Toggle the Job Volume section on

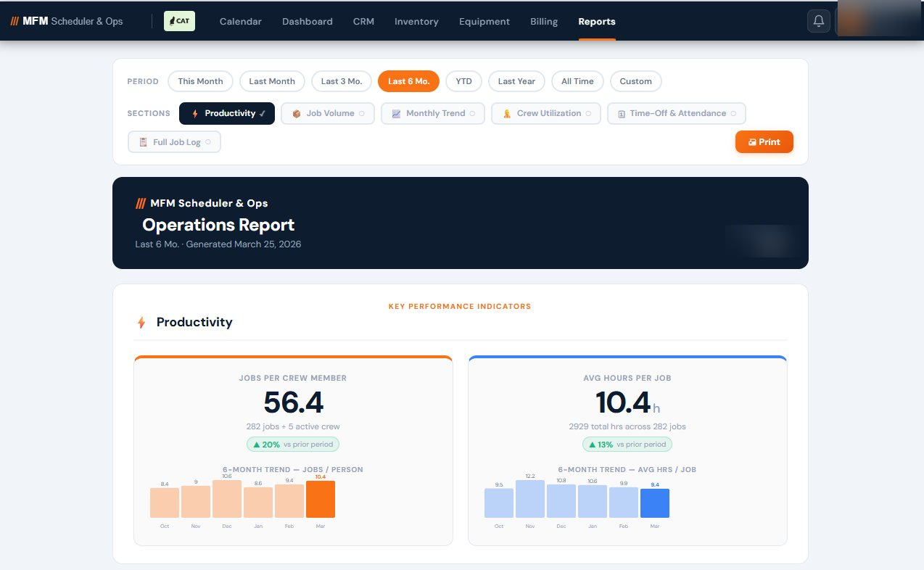pyautogui.click(x=327, y=113)
